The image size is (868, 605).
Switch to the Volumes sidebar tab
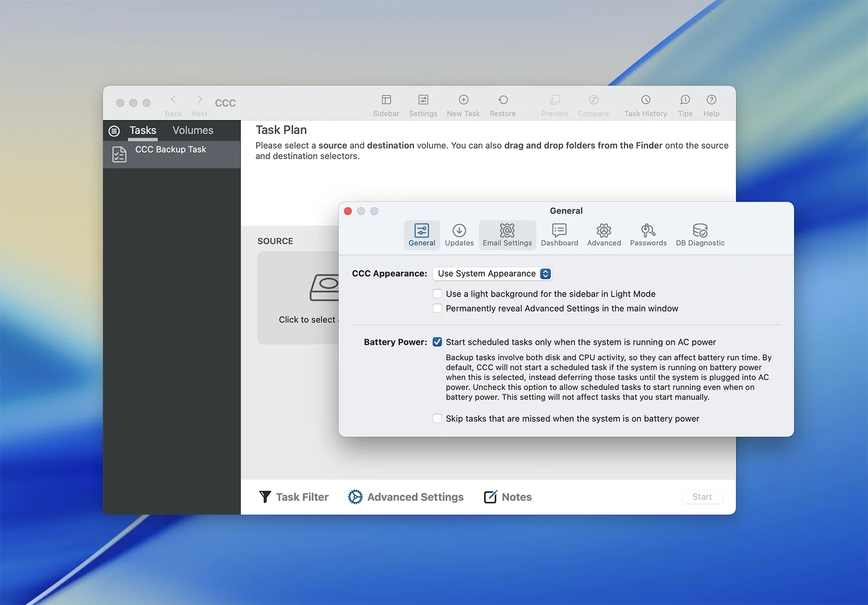tap(192, 131)
